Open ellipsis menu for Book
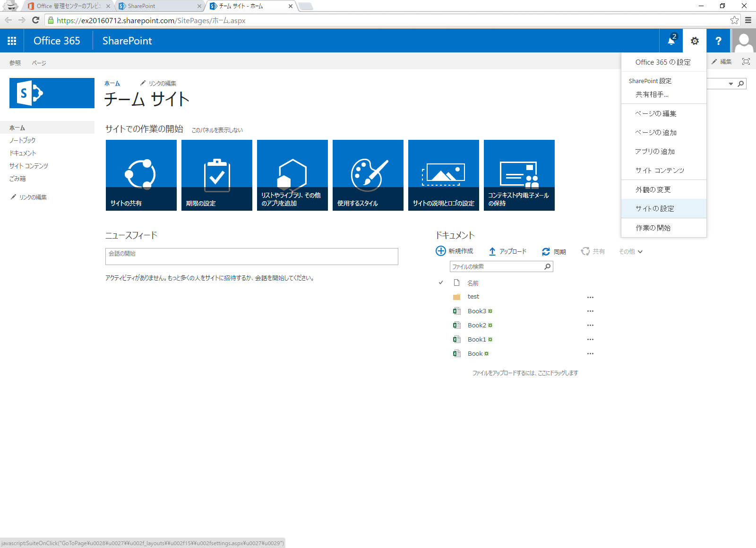Image resolution: width=756 pixels, height=548 pixels. [590, 353]
